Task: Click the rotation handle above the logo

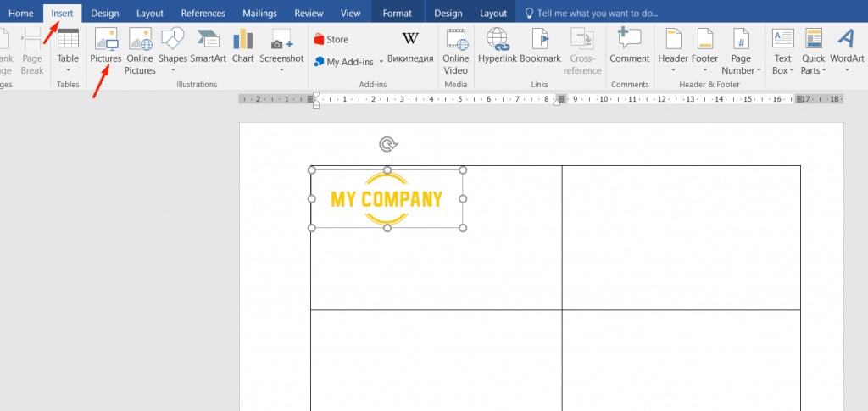Action: [x=387, y=145]
